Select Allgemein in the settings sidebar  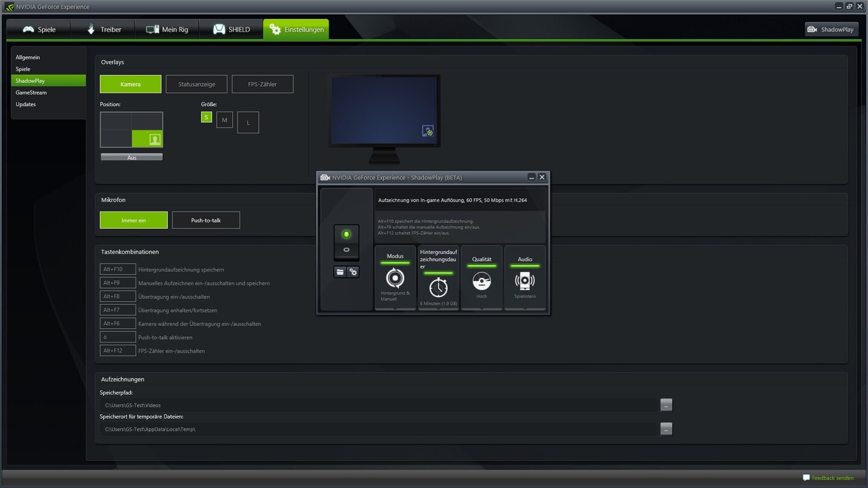tap(48, 57)
